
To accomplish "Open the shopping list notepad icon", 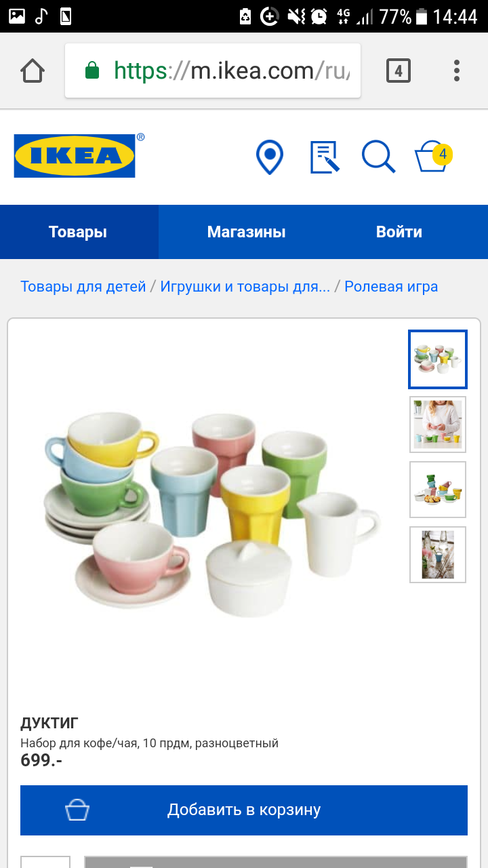I will click(x=324, y=157).
